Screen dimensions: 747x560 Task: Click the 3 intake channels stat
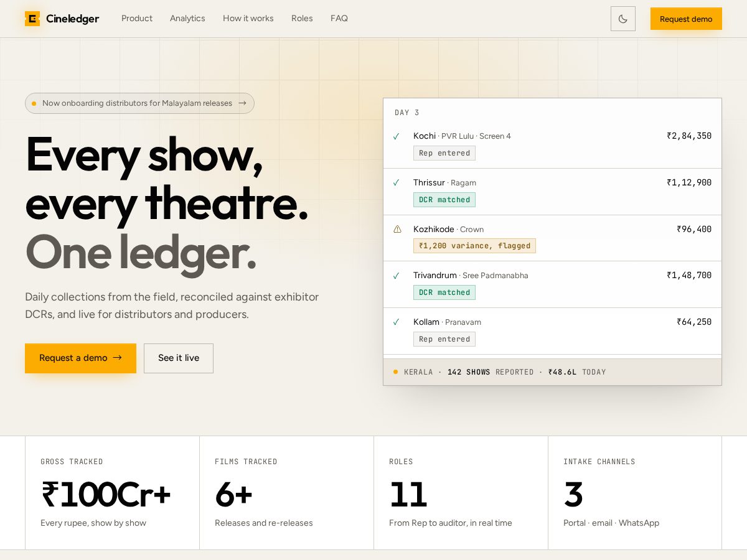(573, 495)
